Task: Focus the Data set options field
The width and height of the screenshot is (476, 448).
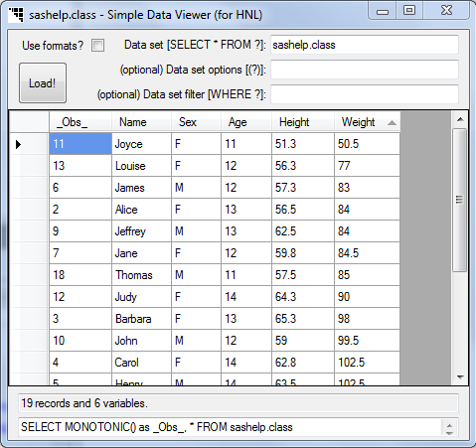Action: point(365,70)
